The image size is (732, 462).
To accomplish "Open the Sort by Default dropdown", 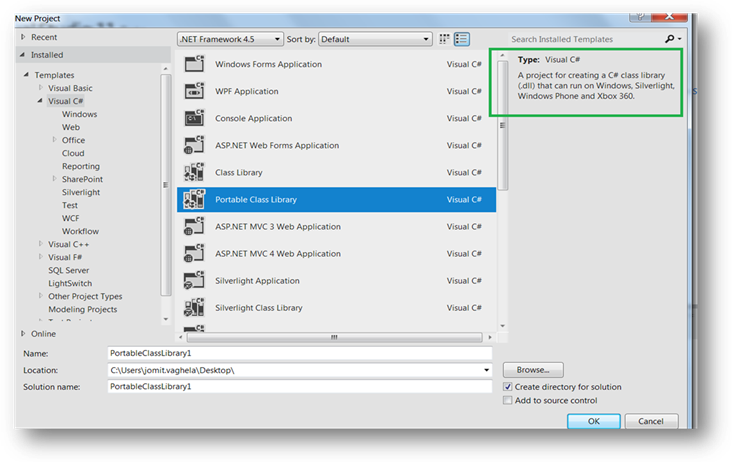I will click(x=375, y=39).
